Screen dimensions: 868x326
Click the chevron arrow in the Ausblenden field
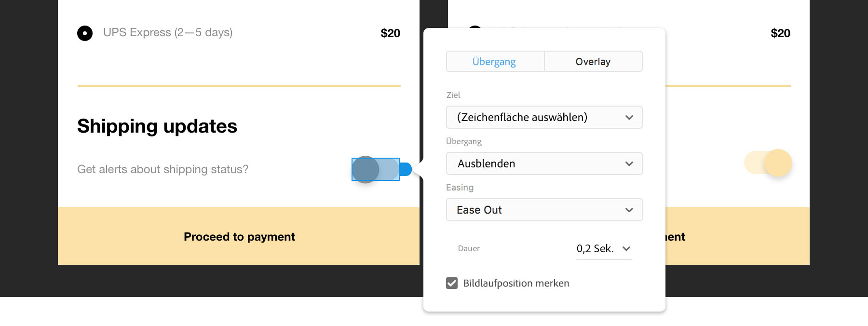(x=629, y=163)
